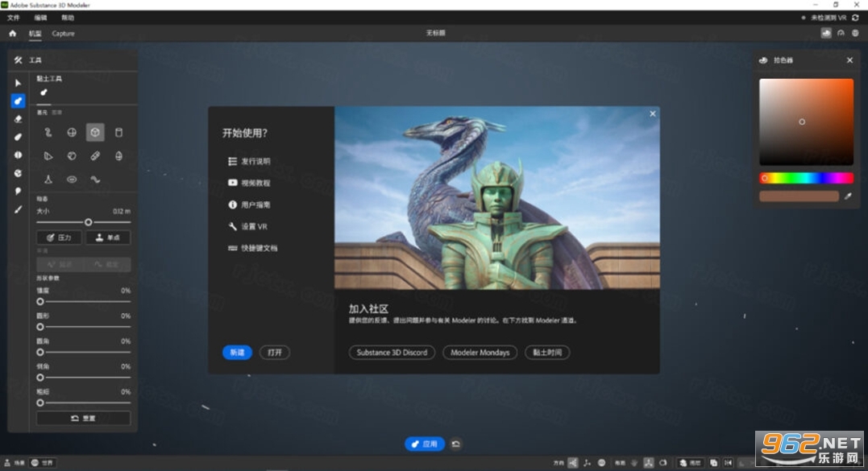Open the 世界 world selector in status bar
Viewport: 868px width, 471px height.
(x=42, y=463)
